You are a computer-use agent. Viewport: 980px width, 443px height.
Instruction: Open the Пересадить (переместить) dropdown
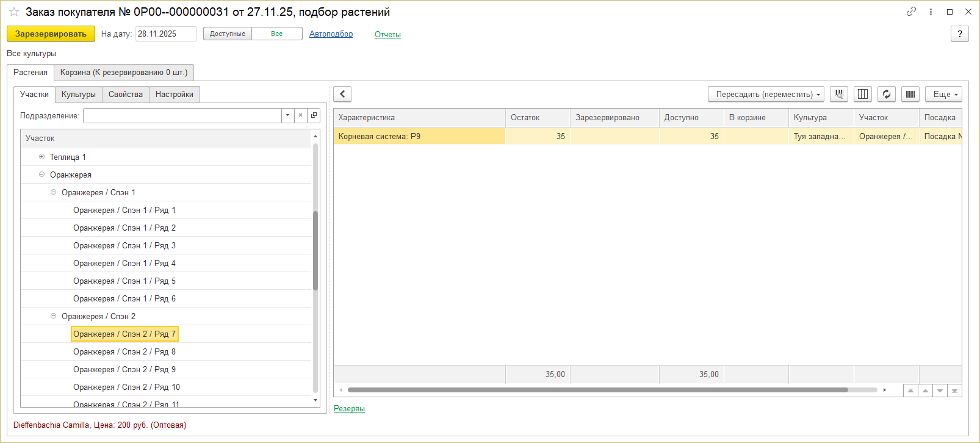(766, 94)
